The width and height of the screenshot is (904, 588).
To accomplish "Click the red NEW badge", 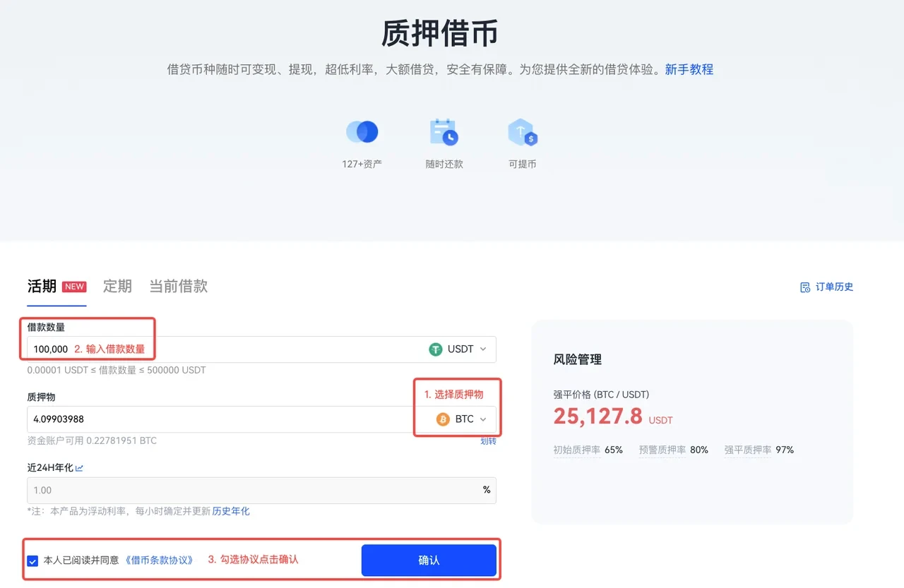I will pos(74,287).
